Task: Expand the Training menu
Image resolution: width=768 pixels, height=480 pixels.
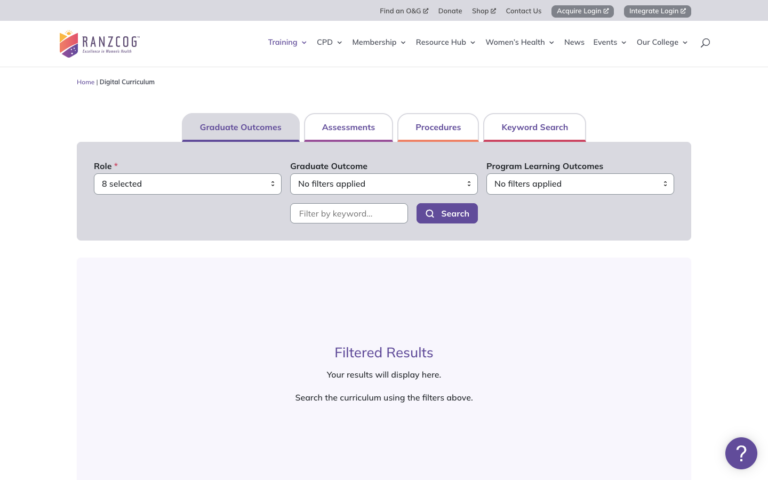Action: tap(287, 43)
